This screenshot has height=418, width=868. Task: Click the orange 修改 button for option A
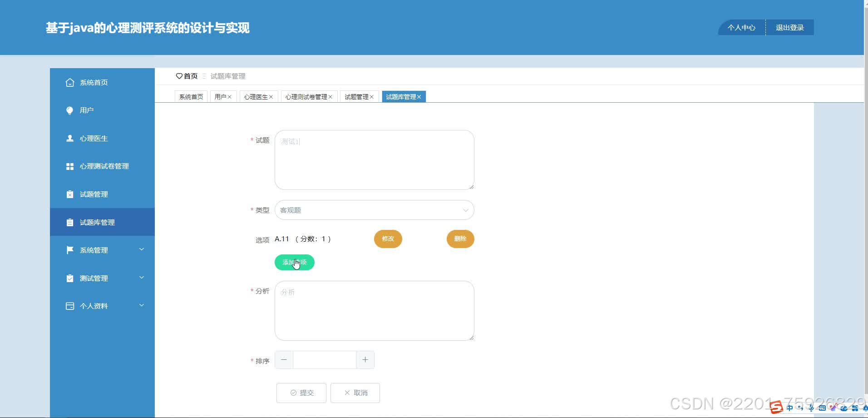388,239
